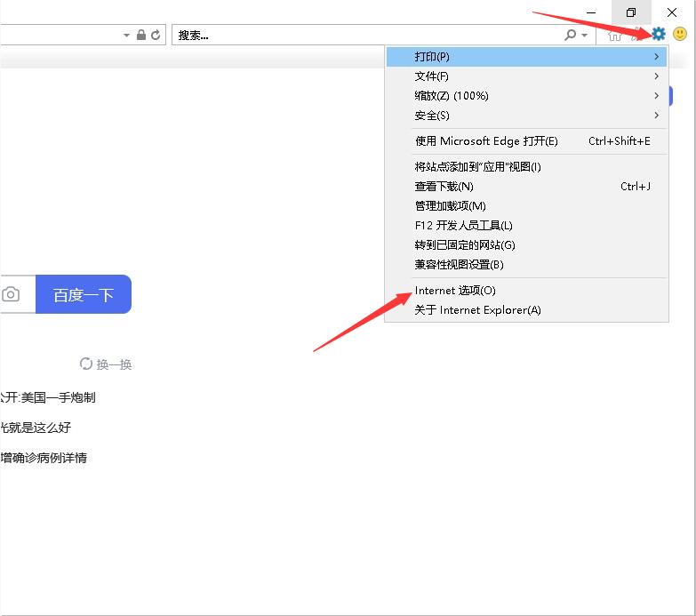Open the search provider dropdown arrow
The height and width of the screenshot is (616, 696).
click(584, 35)
